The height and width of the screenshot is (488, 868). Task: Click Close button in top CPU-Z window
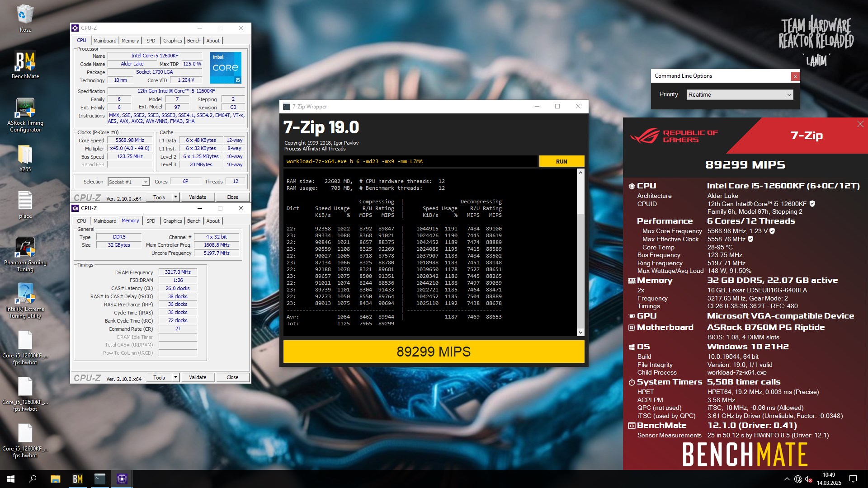coord(232,197)
